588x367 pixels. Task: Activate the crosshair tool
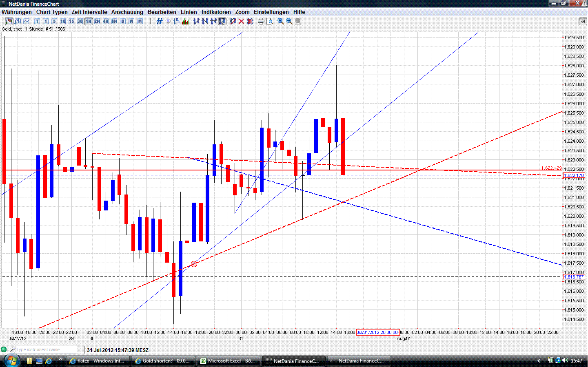151,21
